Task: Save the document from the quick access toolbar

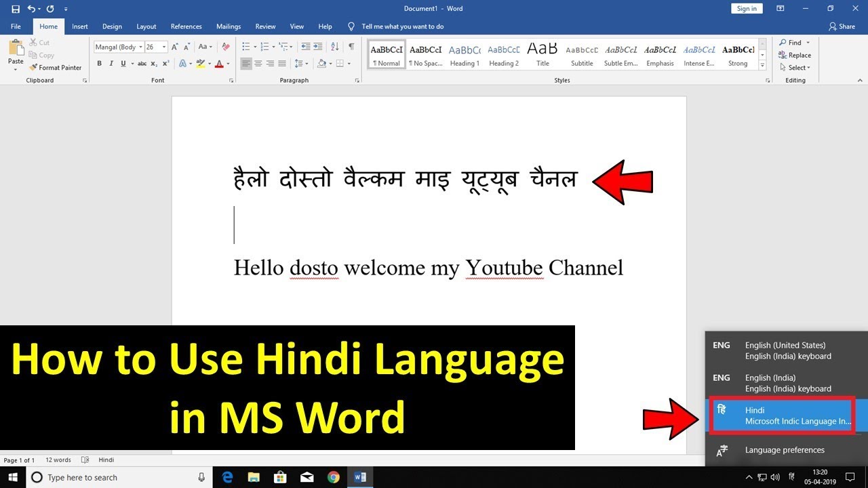Action: pos(16,9)
